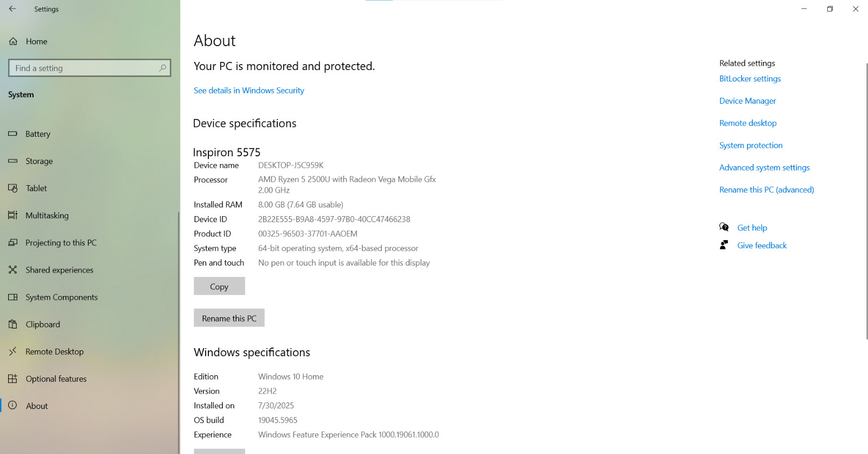Click the 64-bit operating system text
This screenshot has height=454, width=868.
point(338,248)
